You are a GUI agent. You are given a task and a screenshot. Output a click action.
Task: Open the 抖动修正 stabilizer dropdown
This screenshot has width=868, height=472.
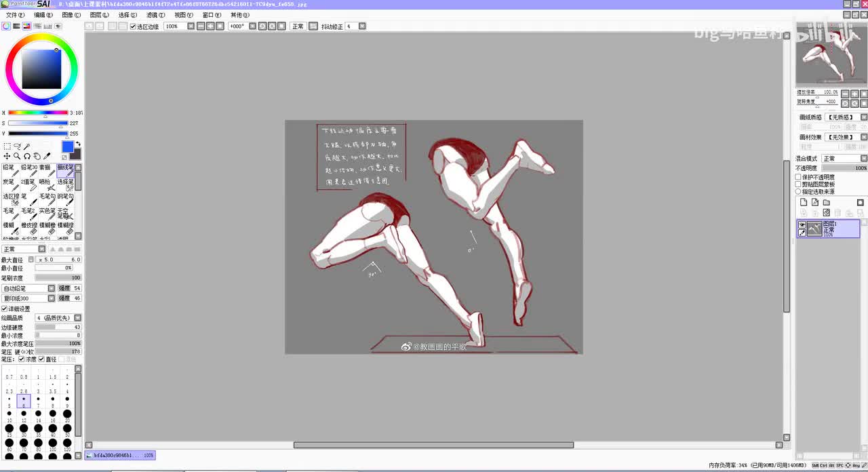355,26
